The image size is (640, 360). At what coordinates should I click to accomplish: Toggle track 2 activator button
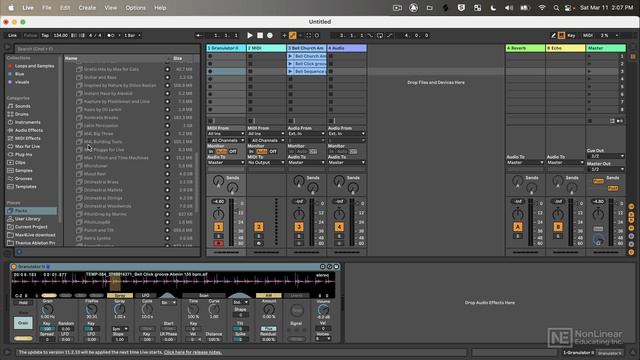tap(258, 227)
